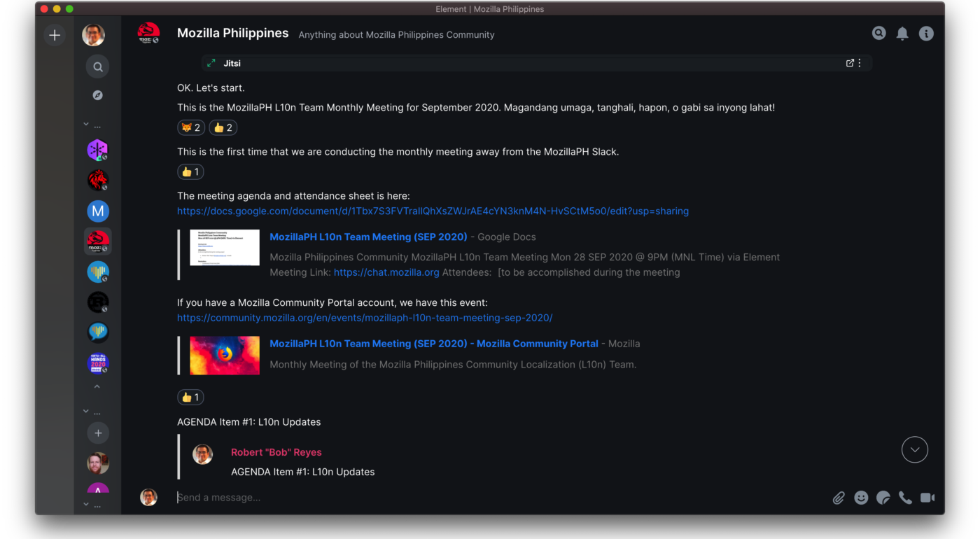Click Robert Reyes avatar in quoted message
Image resolution: width=980 pixels, height=539 pixels.
coord(202,454)
